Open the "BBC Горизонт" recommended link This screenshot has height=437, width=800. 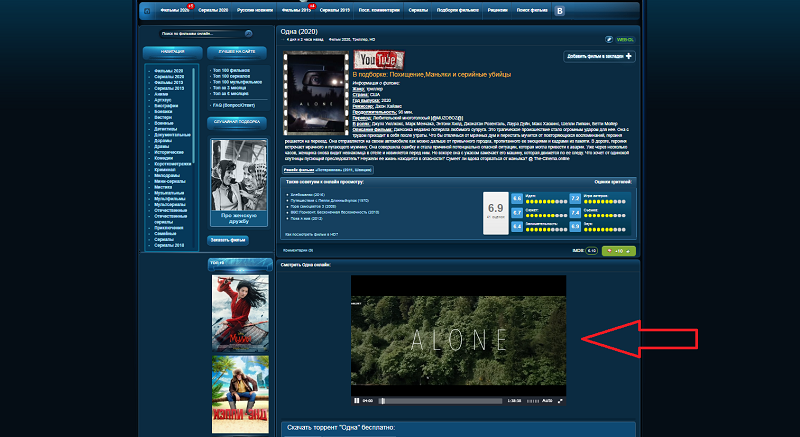[x=335, y=212]
